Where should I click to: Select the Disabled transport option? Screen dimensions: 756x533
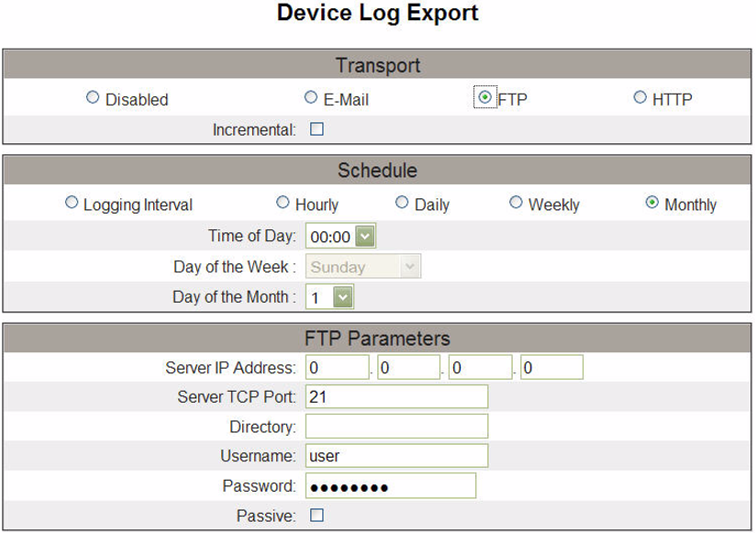[93, 97]
